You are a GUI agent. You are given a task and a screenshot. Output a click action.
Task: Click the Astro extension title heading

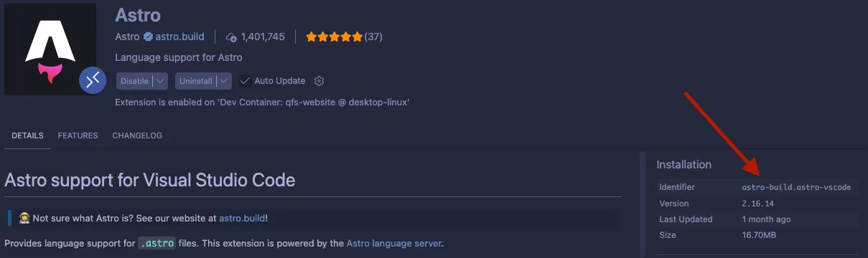[138, 14]
